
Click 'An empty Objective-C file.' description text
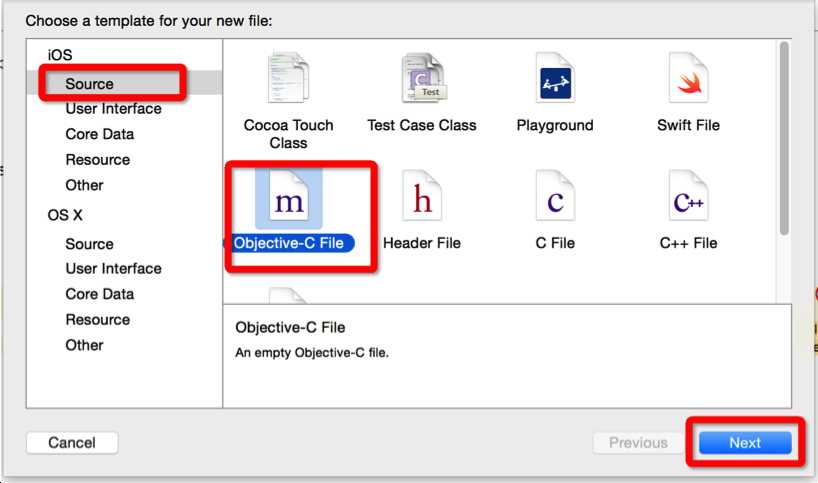coord(312,353)
